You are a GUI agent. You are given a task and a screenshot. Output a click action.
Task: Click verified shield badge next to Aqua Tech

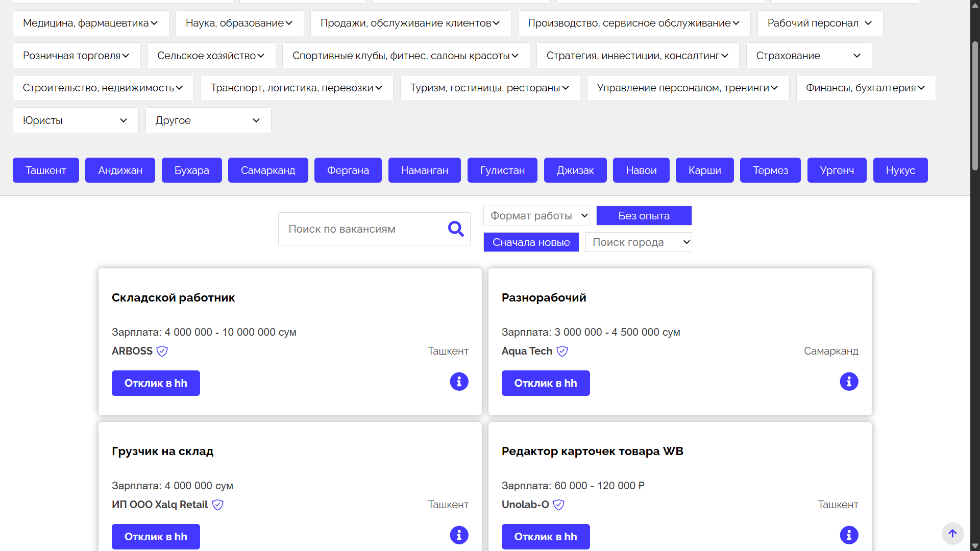point(562,352)
